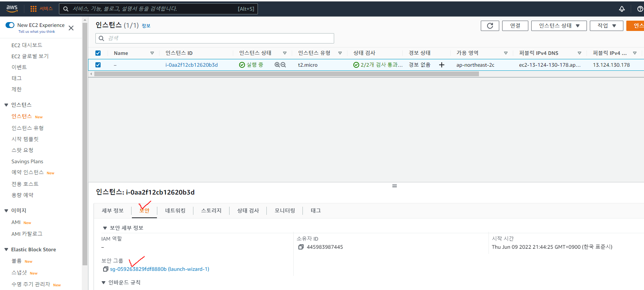Copy the owner ID 445983987445

click(301, 247)
